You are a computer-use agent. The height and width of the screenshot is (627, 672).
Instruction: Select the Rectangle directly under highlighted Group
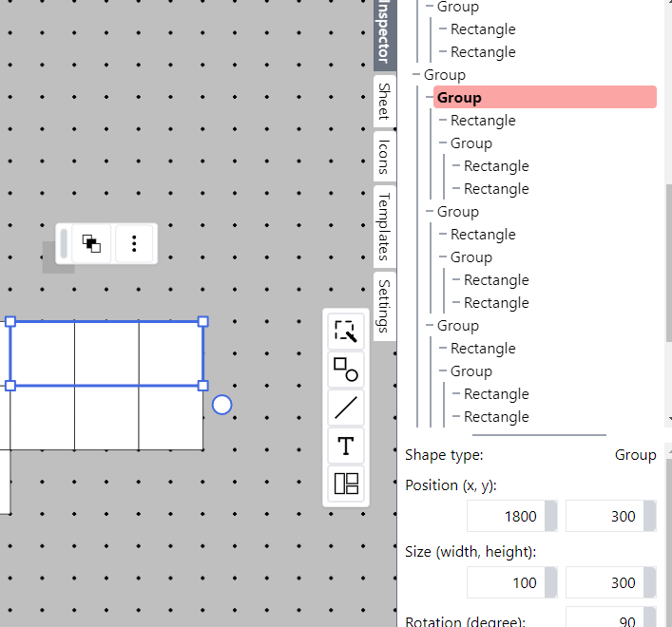[483, 121]
